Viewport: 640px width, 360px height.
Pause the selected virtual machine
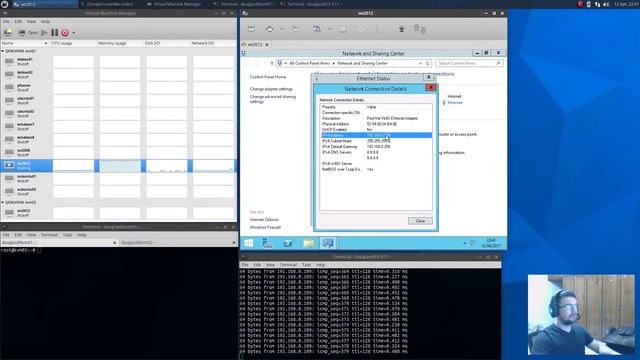click(x=55, y=33)
